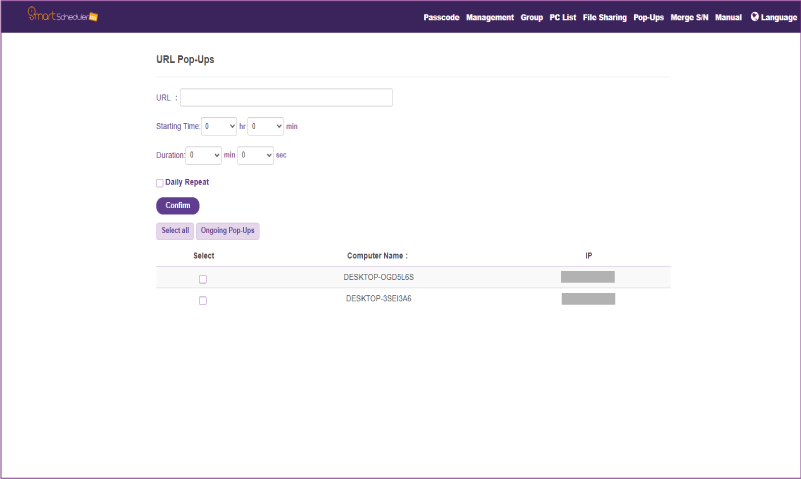Open the Manual link
The image size is (801, 479).
coord(728,18)
